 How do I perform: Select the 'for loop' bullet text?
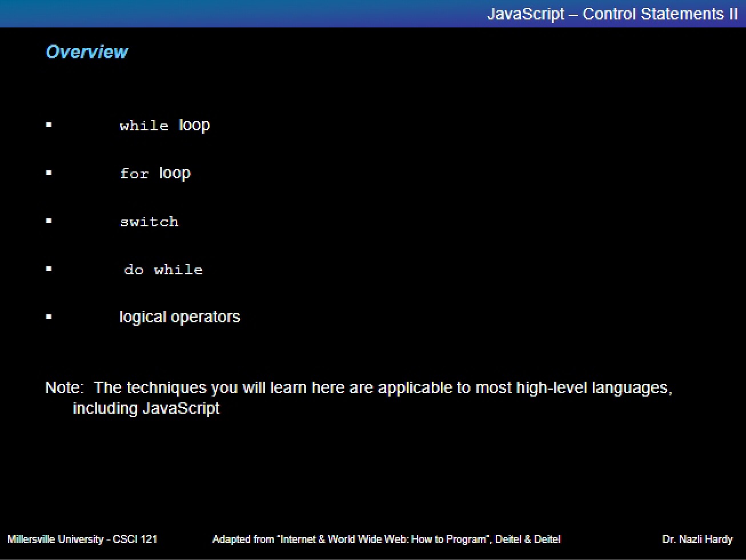[x=155, y=173]
